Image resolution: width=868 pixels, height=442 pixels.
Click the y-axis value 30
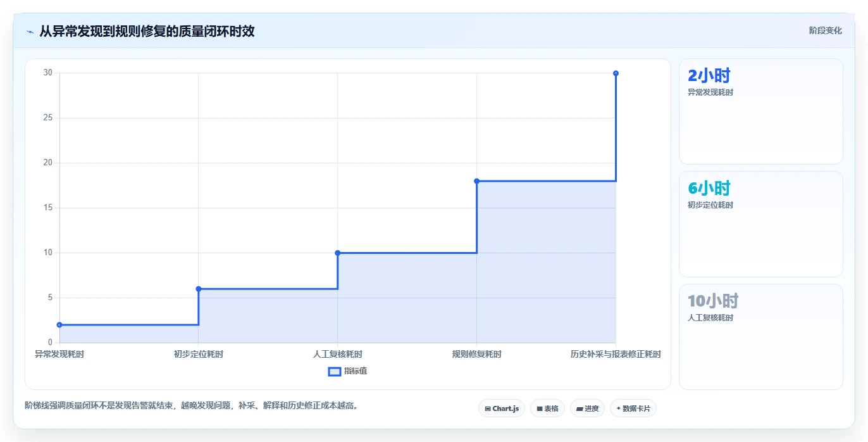(x=48, y=73)
